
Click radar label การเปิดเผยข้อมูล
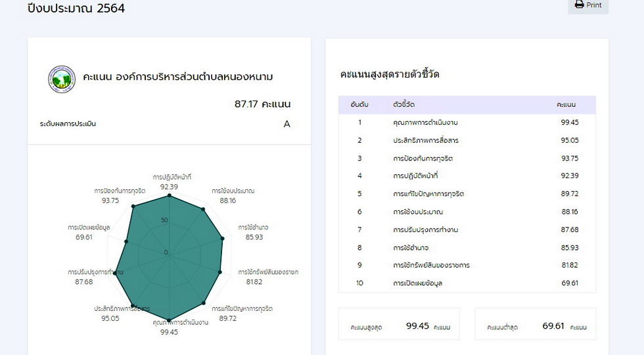89,227
